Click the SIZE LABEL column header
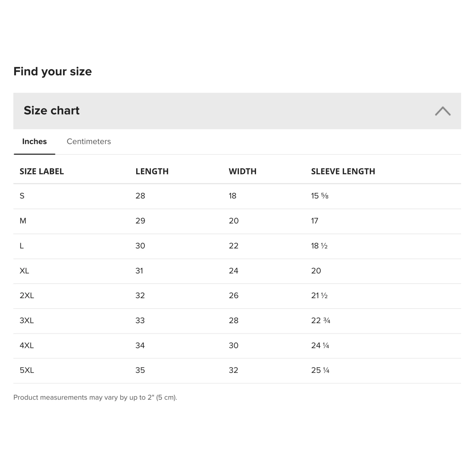This screenshot has width=476, height=476. (x=42, y=171)
